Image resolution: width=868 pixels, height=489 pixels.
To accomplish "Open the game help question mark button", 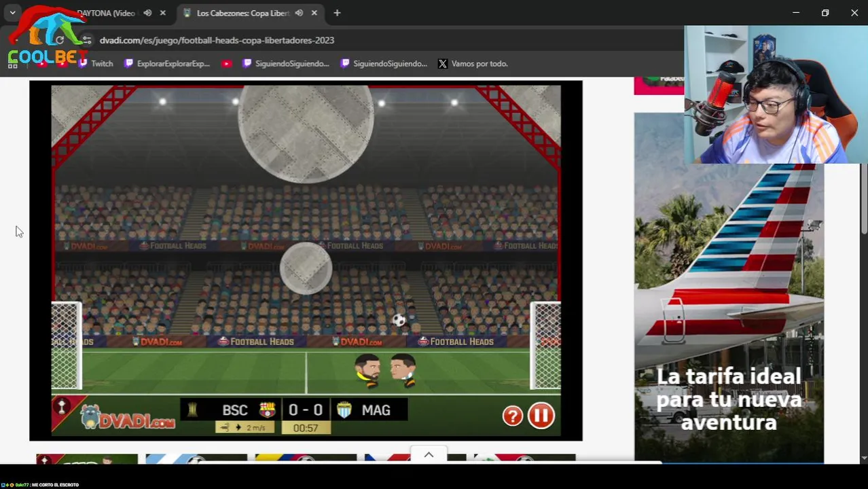I will [x=513, y=416].
